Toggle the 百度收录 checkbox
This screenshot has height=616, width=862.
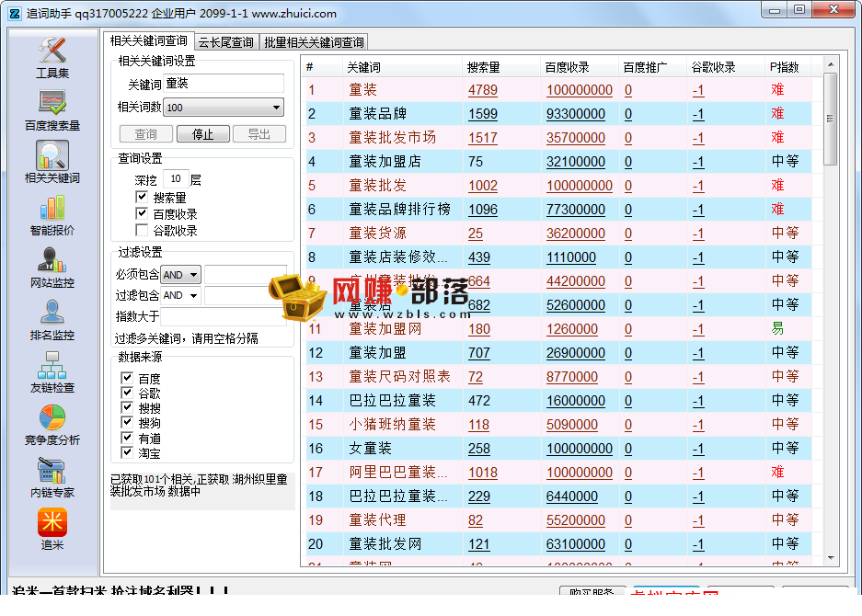[142, 213]
